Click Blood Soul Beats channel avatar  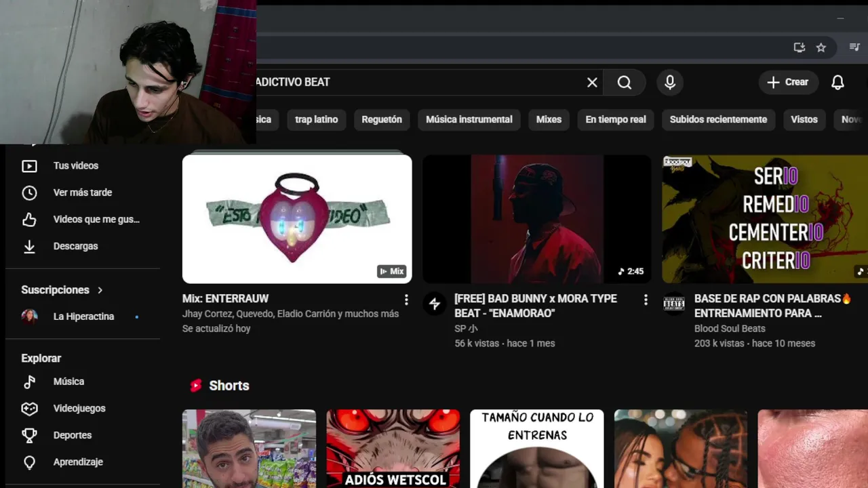[x=674, y=304]
